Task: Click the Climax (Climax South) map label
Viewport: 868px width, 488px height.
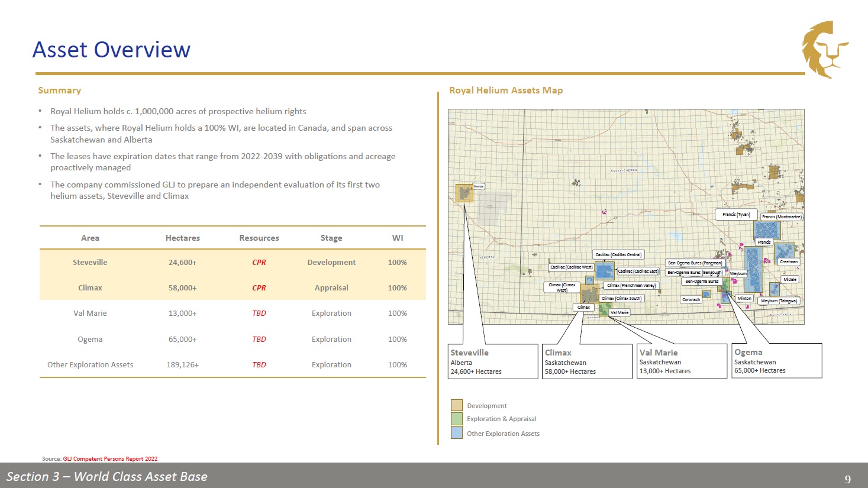Action: [621, 298]
